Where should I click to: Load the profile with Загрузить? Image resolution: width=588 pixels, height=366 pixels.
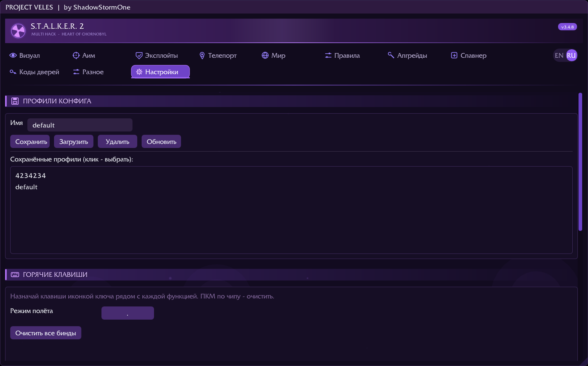[74, 142]
